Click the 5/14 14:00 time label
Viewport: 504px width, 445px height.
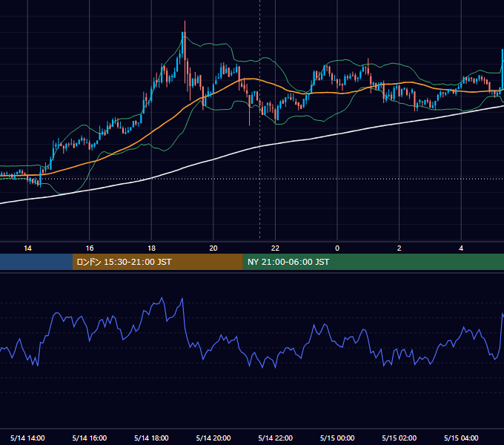pos(27,438)
